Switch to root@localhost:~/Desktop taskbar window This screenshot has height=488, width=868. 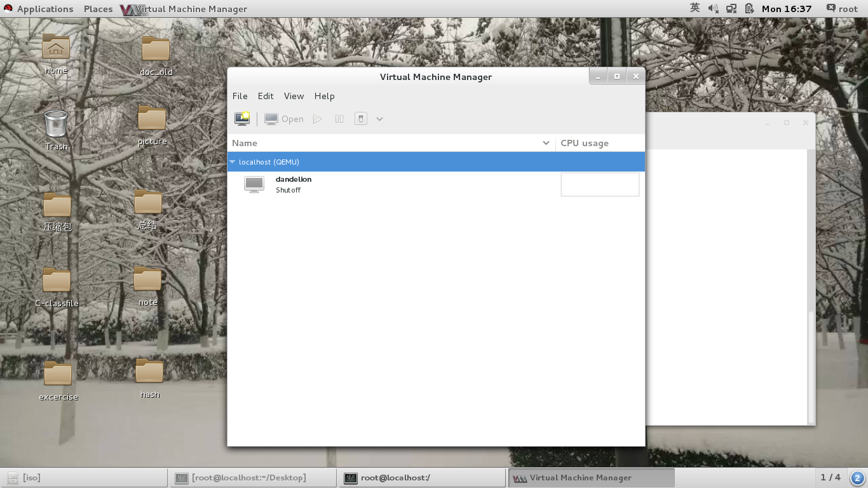tap(253, 478)
